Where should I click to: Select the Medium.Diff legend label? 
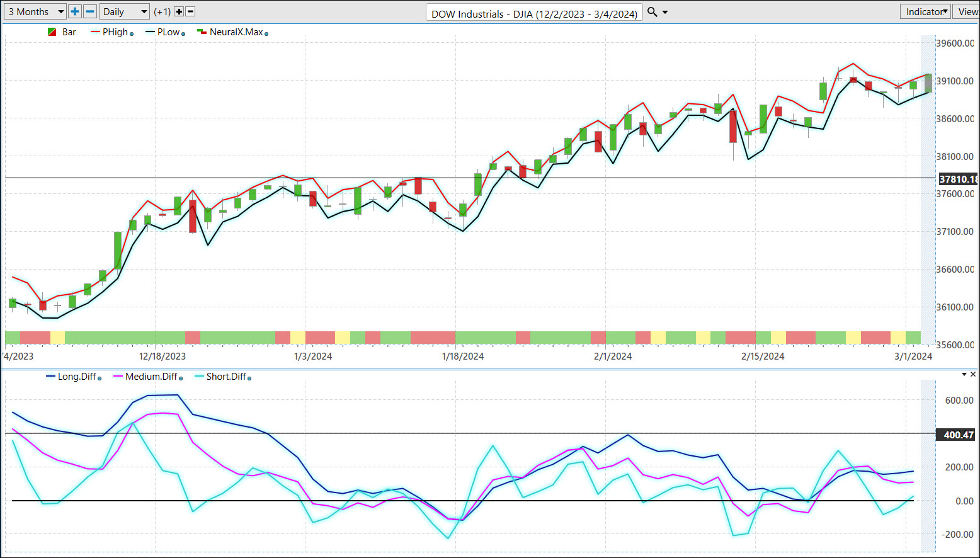tap(151, 377)
